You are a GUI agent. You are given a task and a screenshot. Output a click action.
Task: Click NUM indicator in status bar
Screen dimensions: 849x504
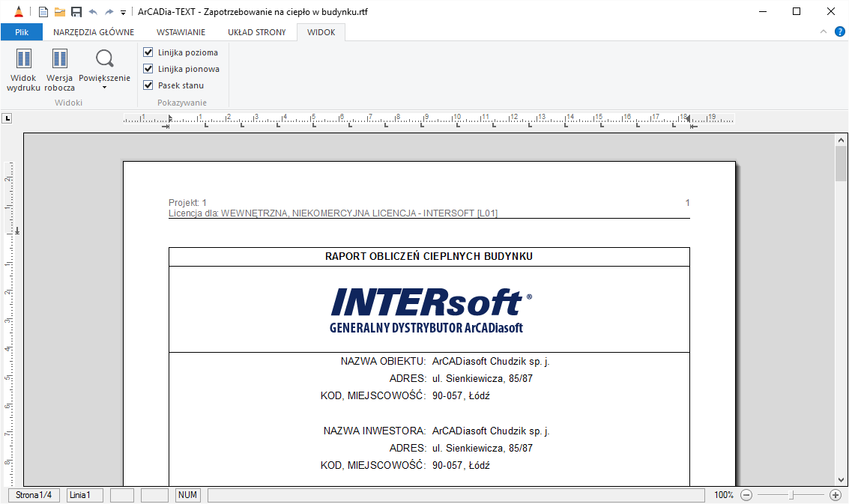(x=187, y=495)
